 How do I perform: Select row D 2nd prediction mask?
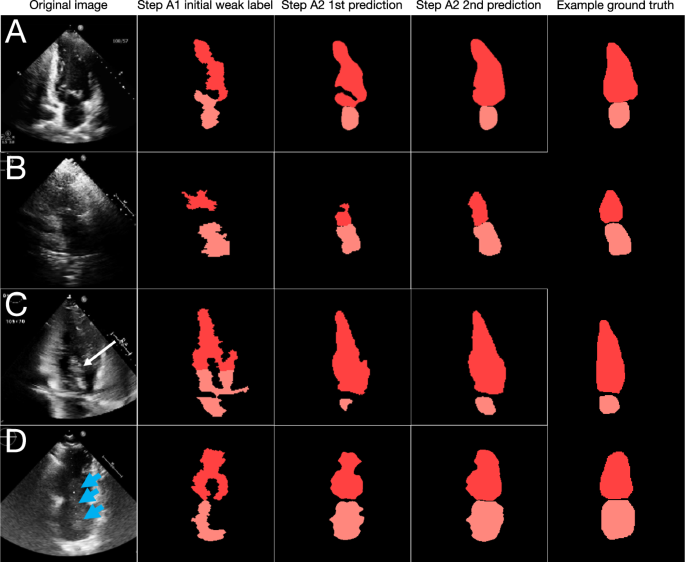coord(484,496)
